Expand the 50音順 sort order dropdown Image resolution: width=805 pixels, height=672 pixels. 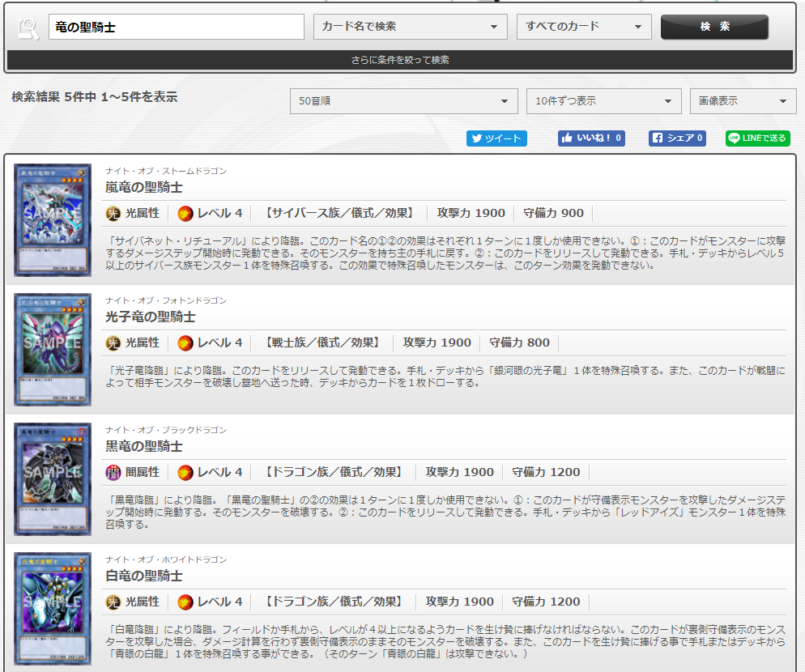pyautogui.click(x=403, y=101)
